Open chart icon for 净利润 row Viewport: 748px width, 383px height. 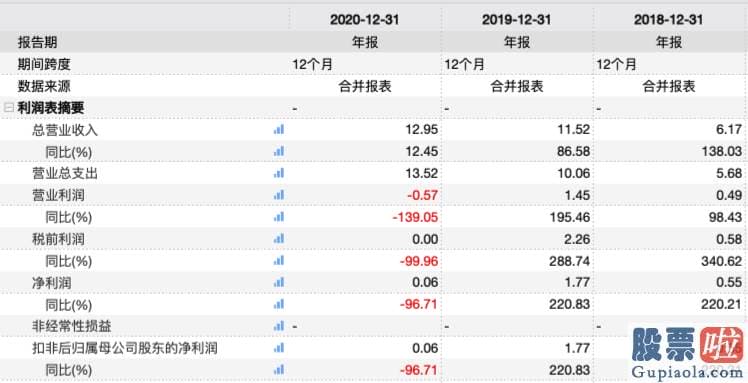[279, 283]
